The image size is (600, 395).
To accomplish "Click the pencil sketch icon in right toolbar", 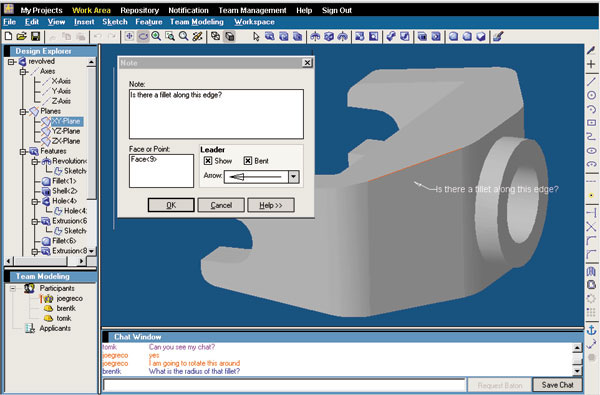I will 591,50.
